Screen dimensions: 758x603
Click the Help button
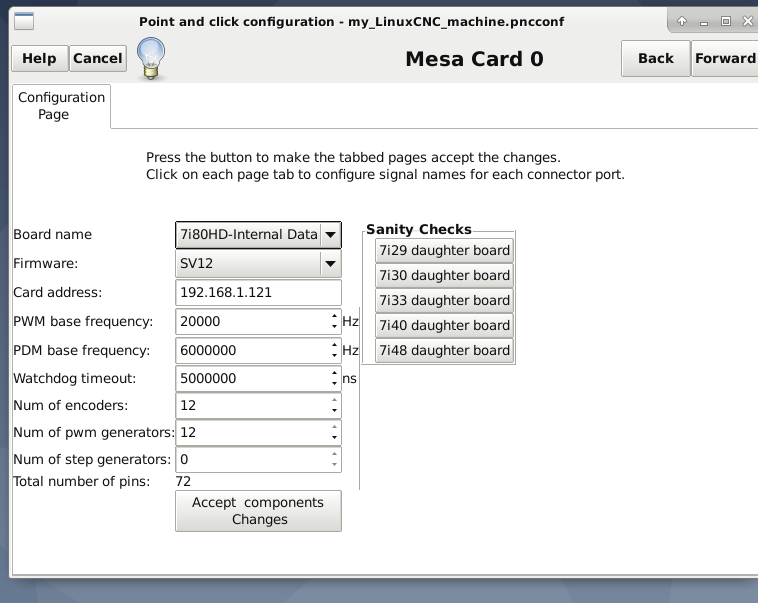[39, 59]
